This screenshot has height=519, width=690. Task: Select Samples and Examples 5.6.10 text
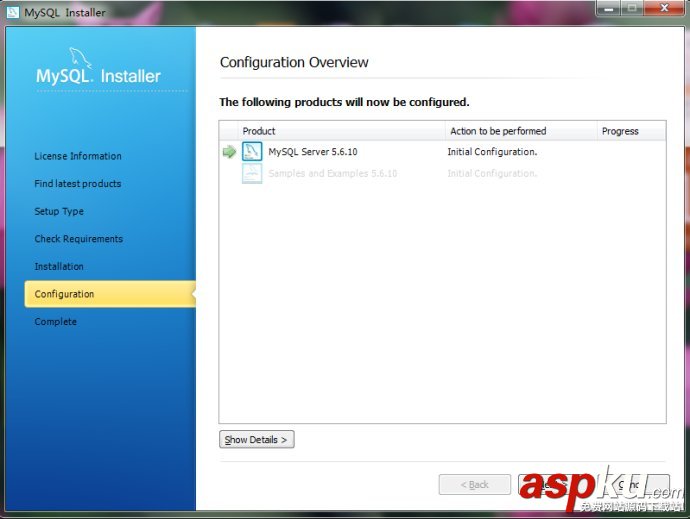tap(333, 173)
